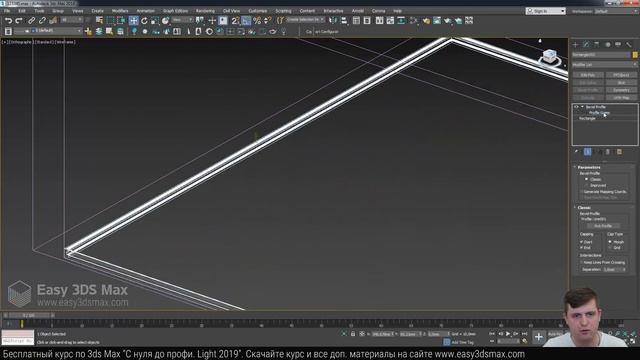Select the Improved radio button

[x=587, y=185]
